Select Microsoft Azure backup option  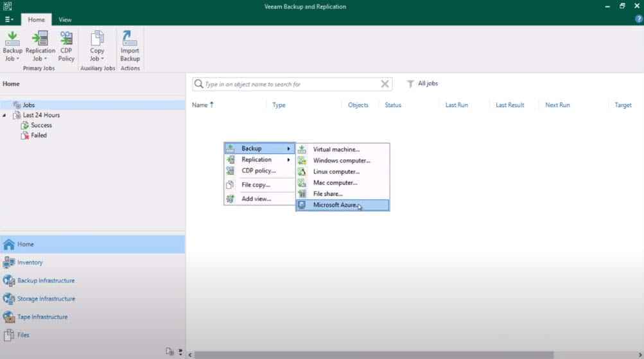point(343,205)
